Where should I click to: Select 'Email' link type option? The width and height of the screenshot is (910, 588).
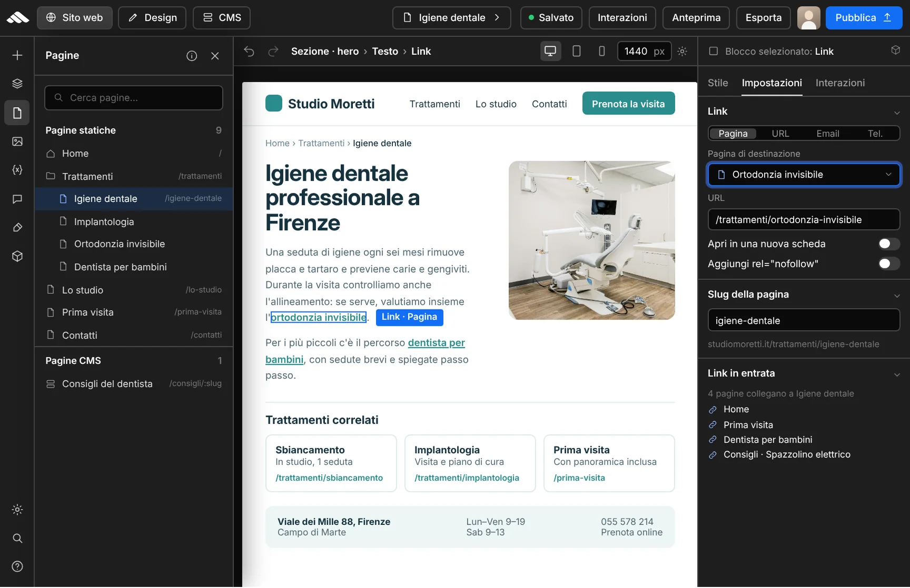click(828, 134)
